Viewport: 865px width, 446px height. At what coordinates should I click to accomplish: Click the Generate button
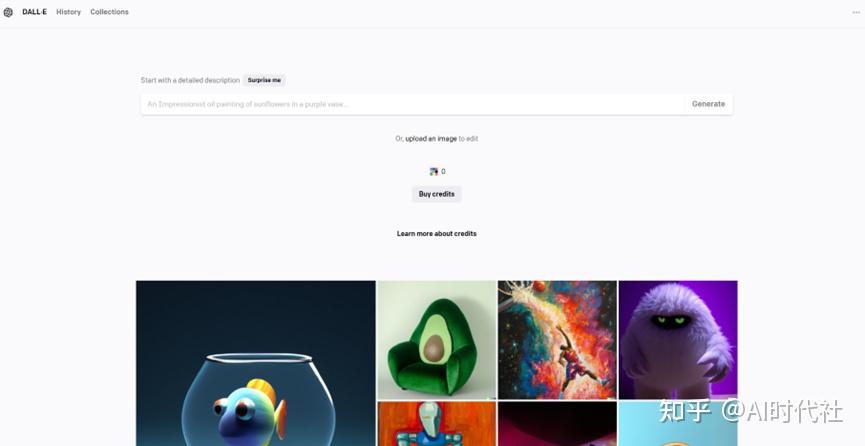click(708, 104)
